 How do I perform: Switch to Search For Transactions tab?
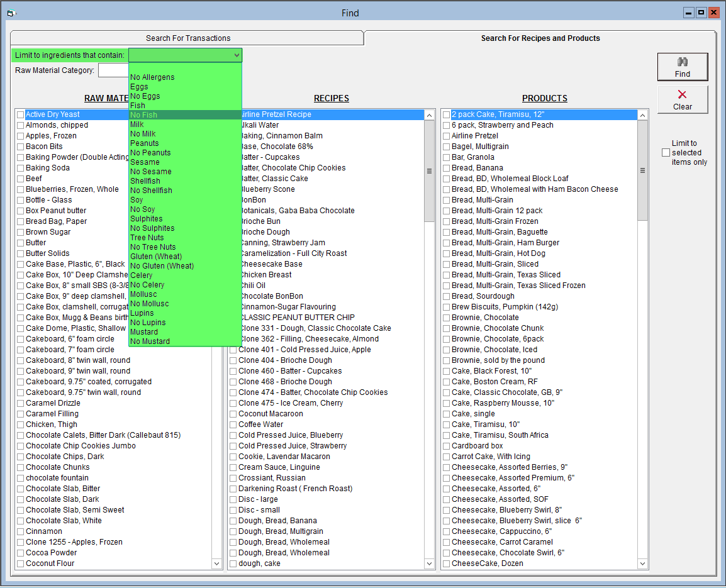pos(187,38)
